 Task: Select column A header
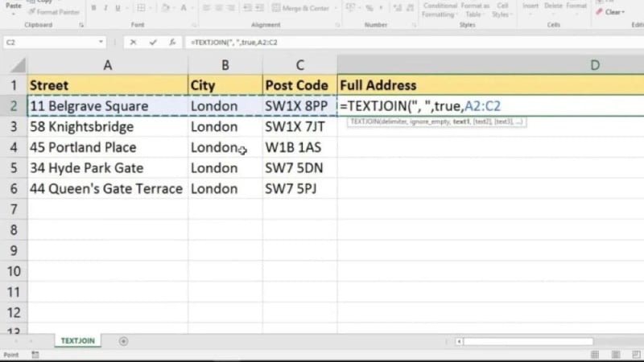point(107,64)
